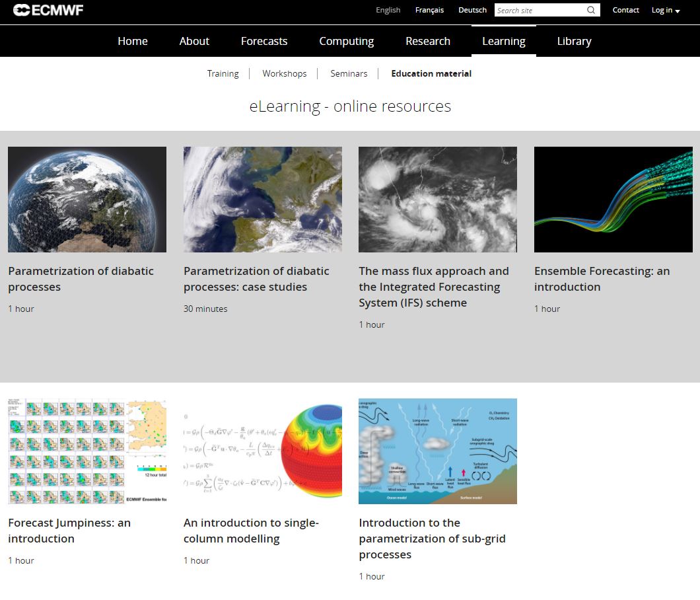The height and width of the screenshot is (600, 700).
Task: Open the Log in dropdown
Action: [666, 11]
